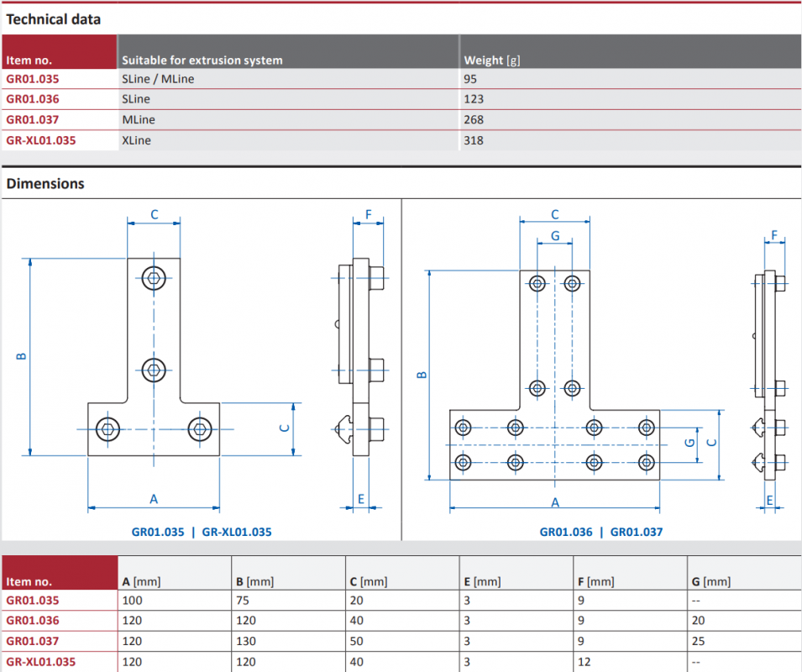
Task: Select GR01.036 in the technical data table
Action: coord(33,99)
